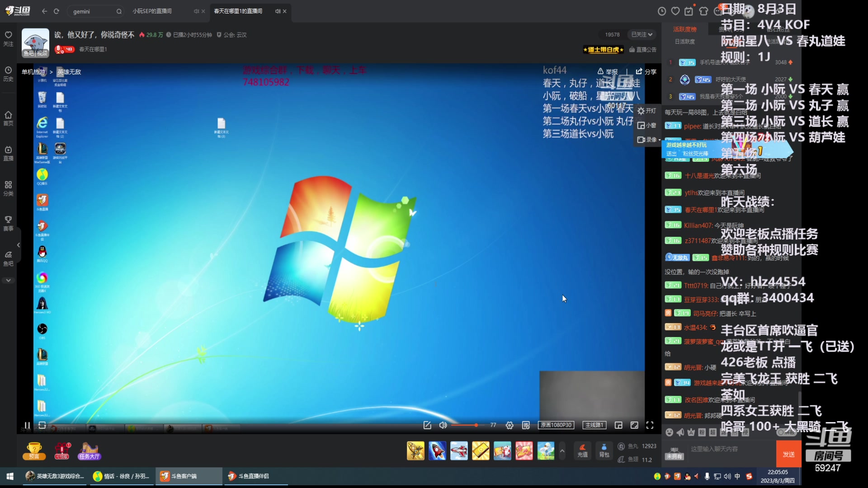Switch to the 小阮SEP的直播间 tab
Image resolution: width=868 pixels, height=488 pixels.
pyautogui.click(x=152, y=11)
